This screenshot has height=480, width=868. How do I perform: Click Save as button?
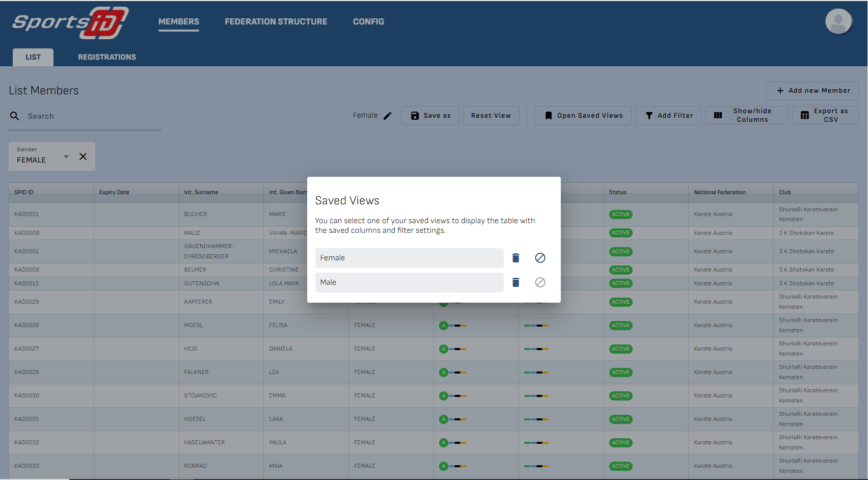click(430, 116)
